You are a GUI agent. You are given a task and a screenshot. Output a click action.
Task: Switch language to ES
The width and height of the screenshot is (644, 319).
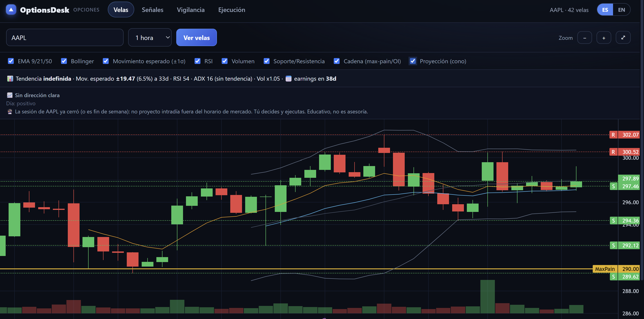coord(605,10)
